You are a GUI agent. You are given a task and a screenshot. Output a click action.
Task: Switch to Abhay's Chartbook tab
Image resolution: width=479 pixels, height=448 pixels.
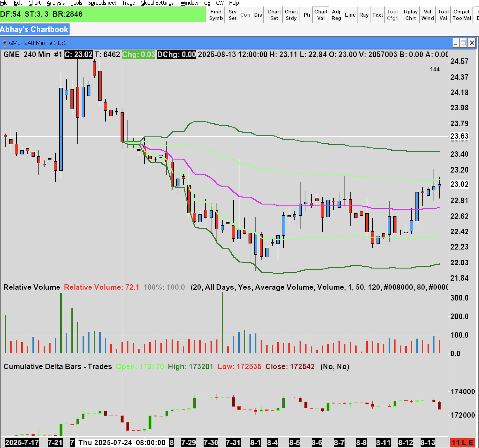(x=34, y=29)
